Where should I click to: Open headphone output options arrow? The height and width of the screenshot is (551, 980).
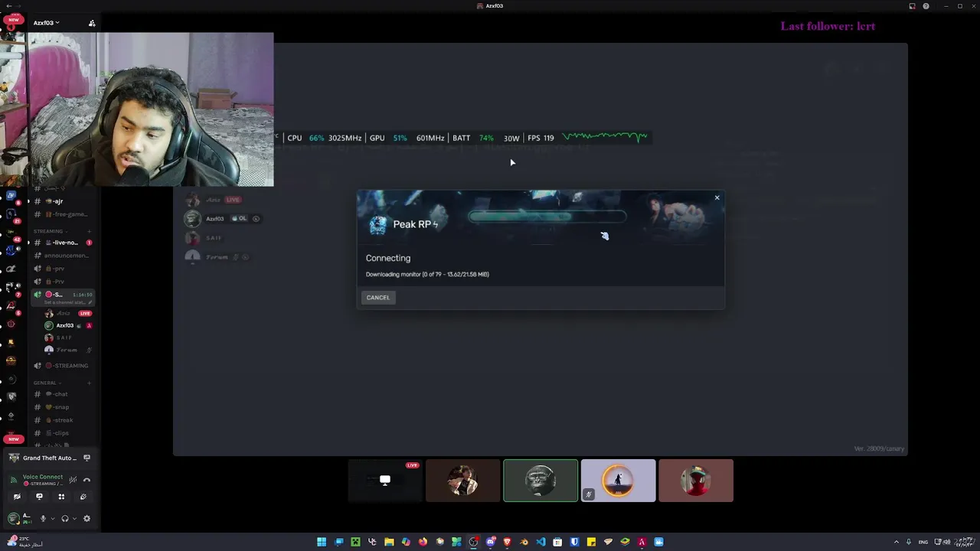pos(74,519)
